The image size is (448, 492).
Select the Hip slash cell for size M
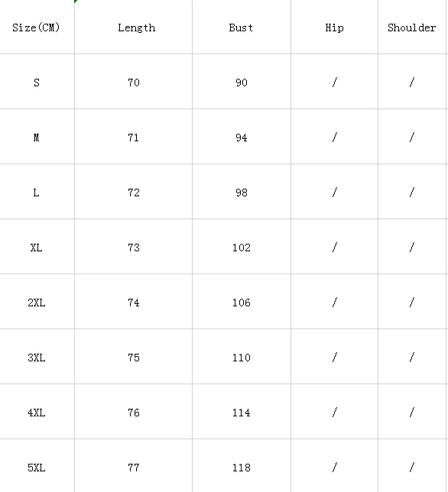334,137
